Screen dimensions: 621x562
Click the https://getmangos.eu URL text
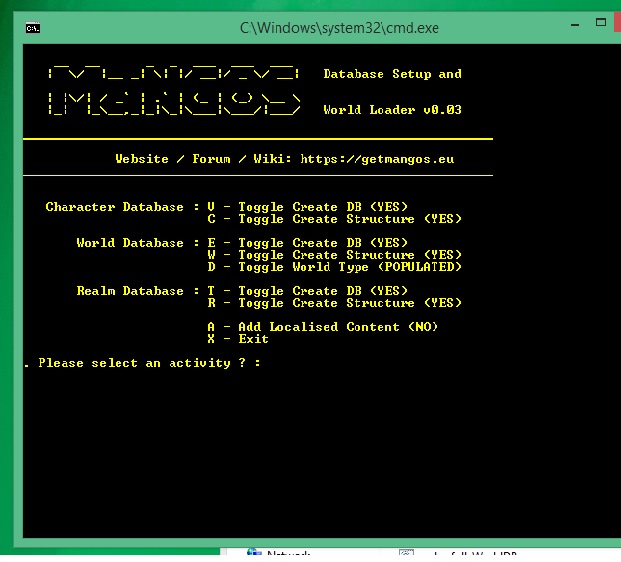click(377, 159)
